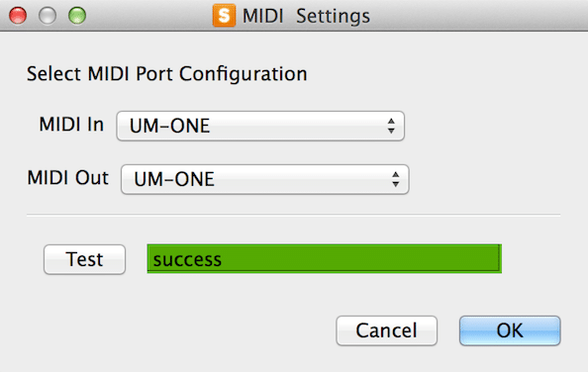The height and width of the screenshot is (372, 588).
Task: Select the UM-ONE value in MIDI In
Action: pos(169,126)
